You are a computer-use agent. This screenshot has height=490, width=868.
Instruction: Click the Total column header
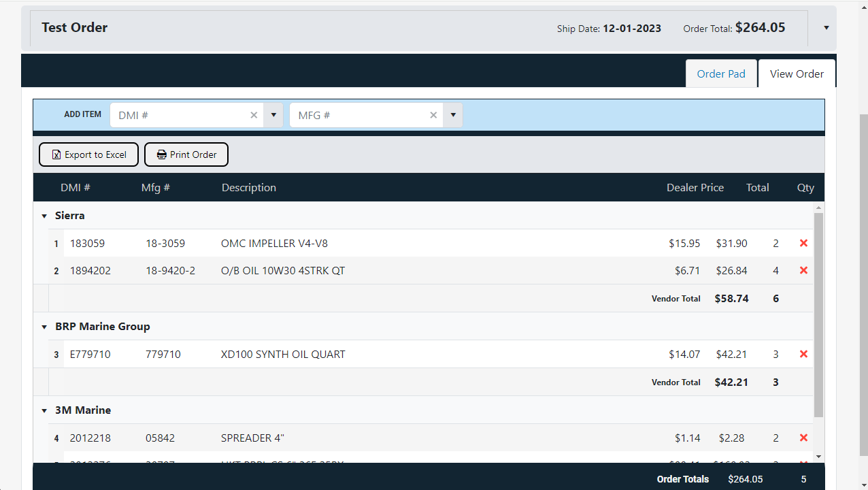pos(758,187)
